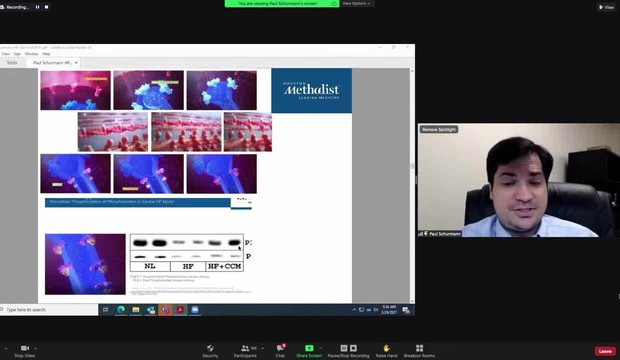Expand the View Options dropdown

pos(356,3)
